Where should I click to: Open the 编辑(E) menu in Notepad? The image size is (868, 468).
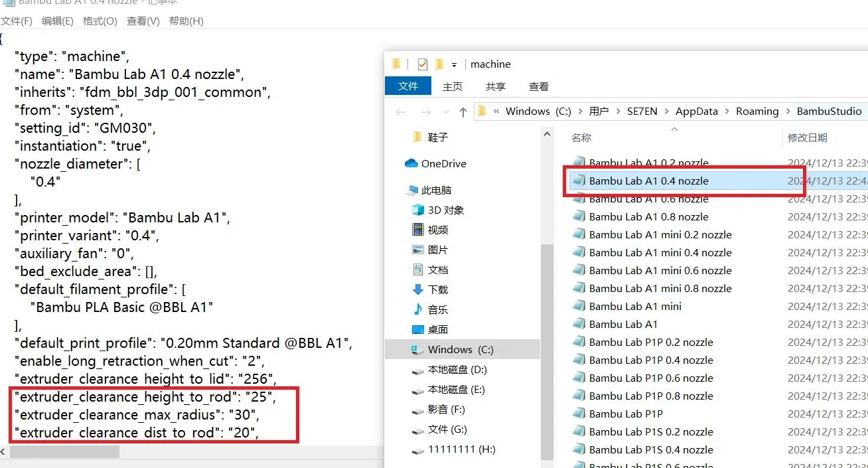(x=58, y=21)
